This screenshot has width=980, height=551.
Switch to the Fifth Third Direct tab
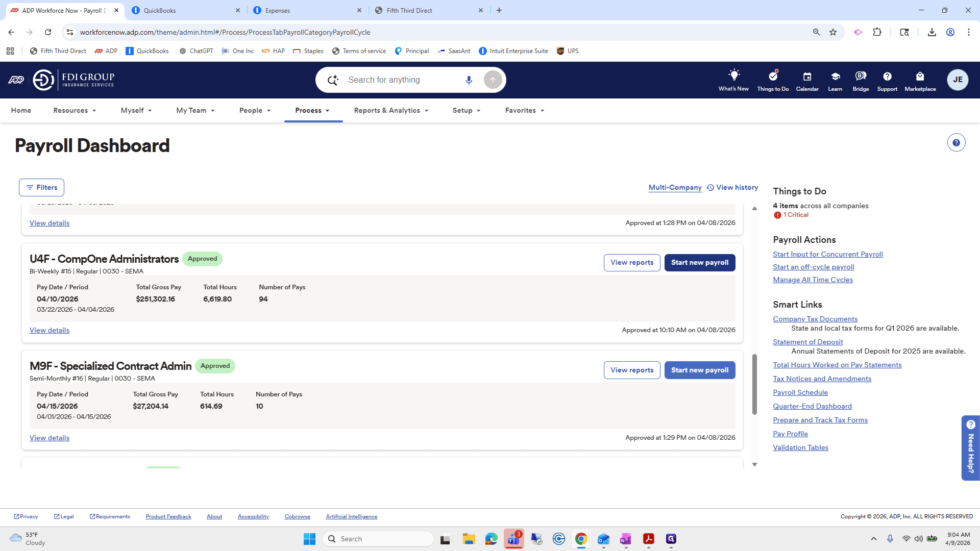tap(428, 10)
